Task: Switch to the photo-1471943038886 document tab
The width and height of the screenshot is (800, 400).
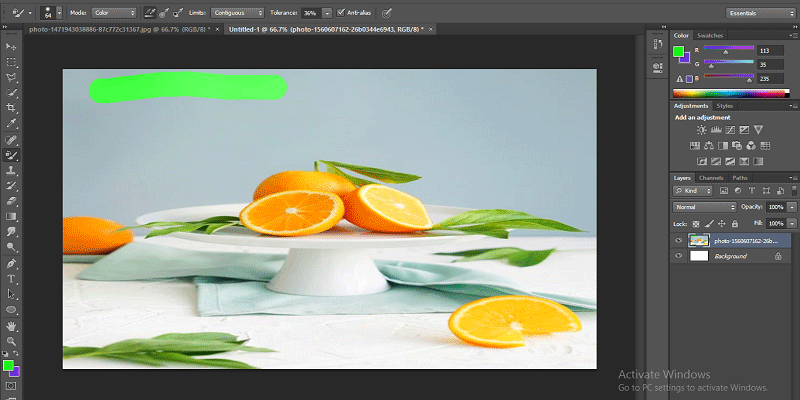Action: click(x=118, y=30)
